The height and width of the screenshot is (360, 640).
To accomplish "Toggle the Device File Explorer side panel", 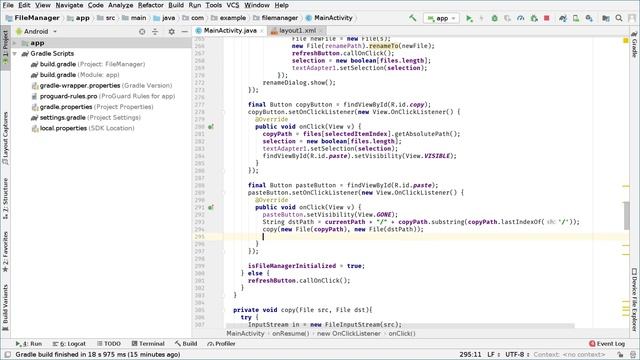I will (634, 299).
